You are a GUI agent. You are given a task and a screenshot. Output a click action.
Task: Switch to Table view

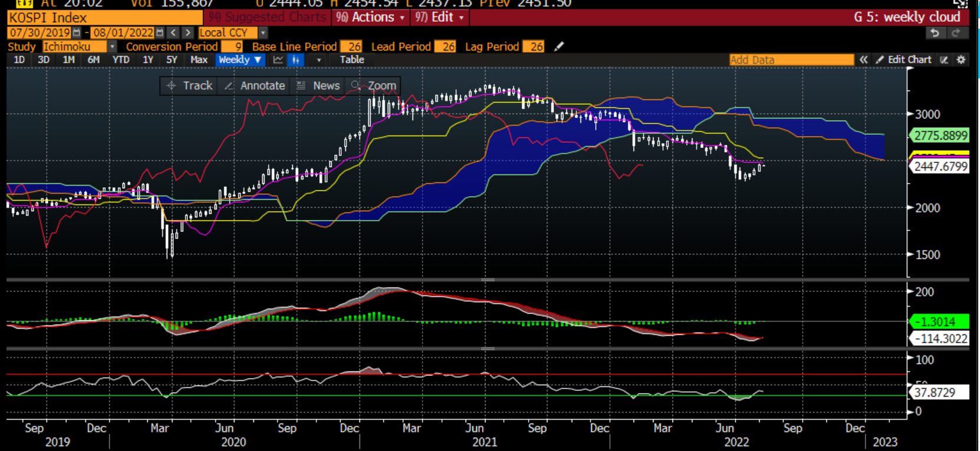(352, 59)
